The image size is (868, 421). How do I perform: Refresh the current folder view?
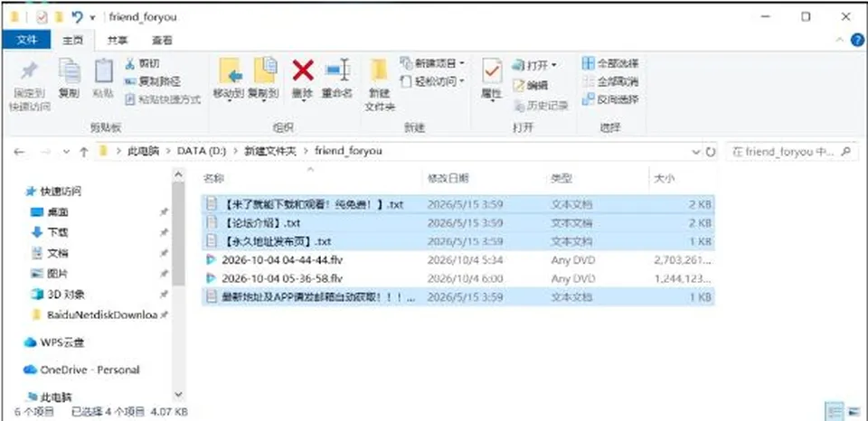711,152
